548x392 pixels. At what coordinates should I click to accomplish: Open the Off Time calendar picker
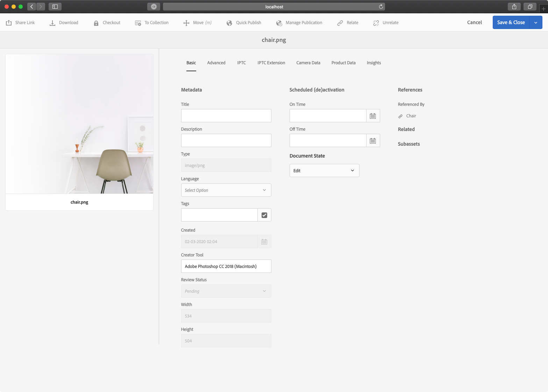(x=373, y=140)
